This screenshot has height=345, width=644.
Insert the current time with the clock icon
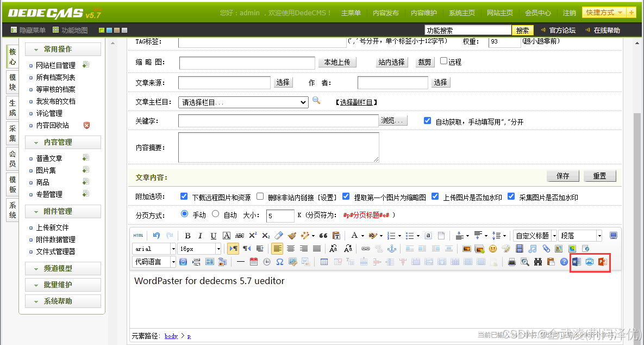tap(267, 262)
